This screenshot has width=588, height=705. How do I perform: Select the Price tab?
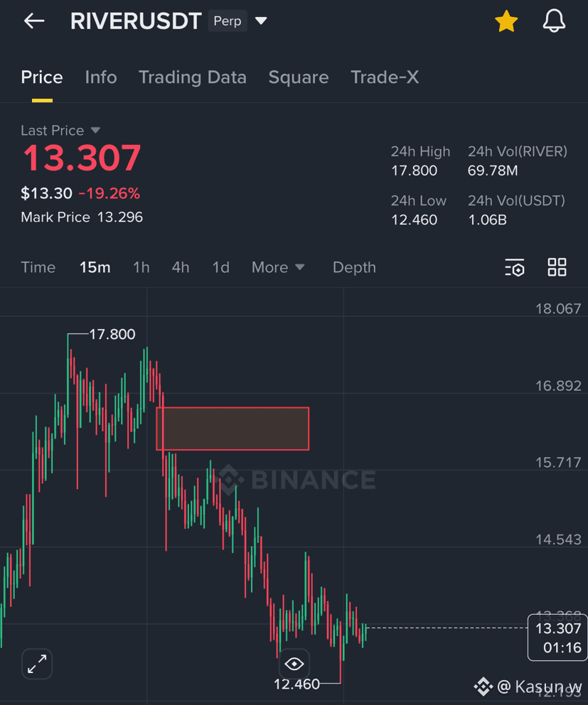[42, 77]
